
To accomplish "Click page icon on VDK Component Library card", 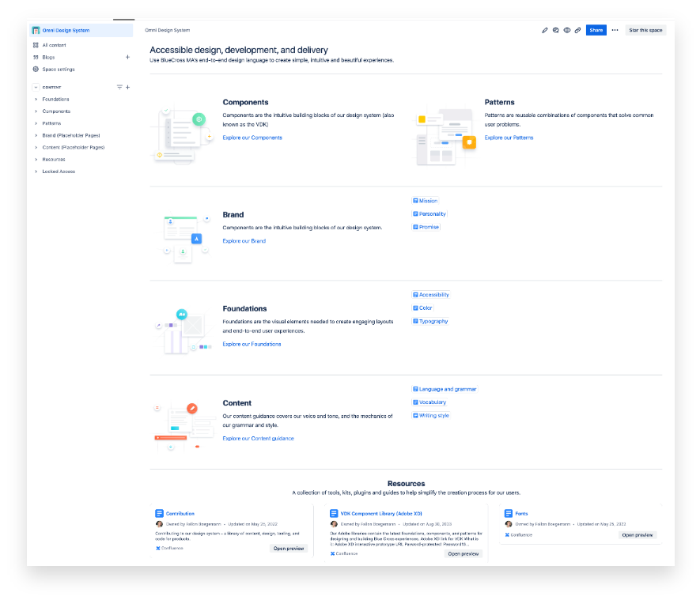I will click(x=334, y=514).
